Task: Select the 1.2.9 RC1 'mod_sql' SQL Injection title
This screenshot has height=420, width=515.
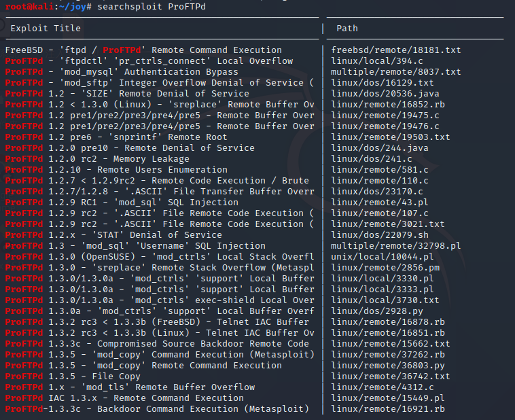Action: 122,202
